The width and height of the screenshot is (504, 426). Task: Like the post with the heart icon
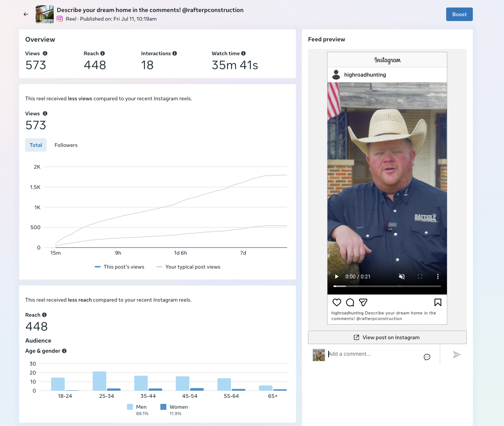pyautogui.click(x=337, y=302)
